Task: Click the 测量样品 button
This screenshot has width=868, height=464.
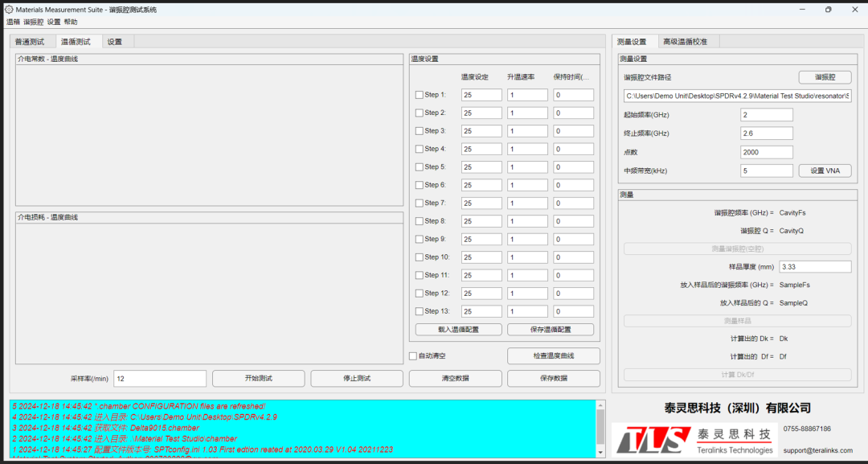Action: 737,321
